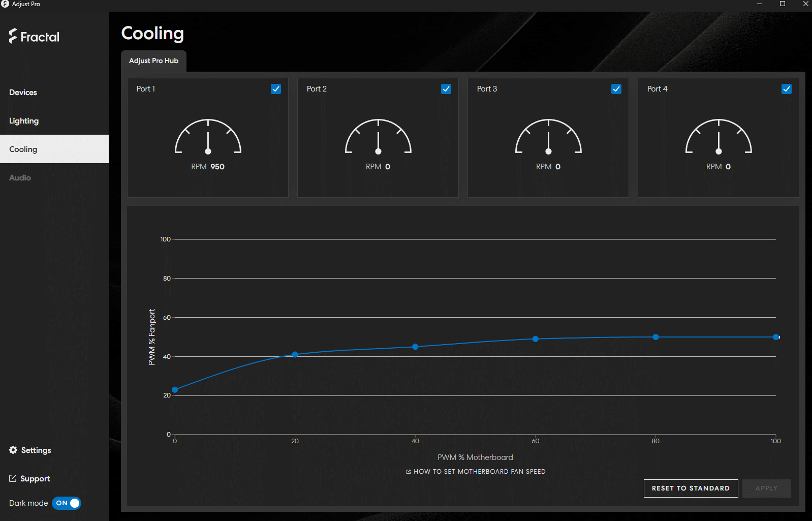Click the Port 4 fan gauge

point(719,137)
